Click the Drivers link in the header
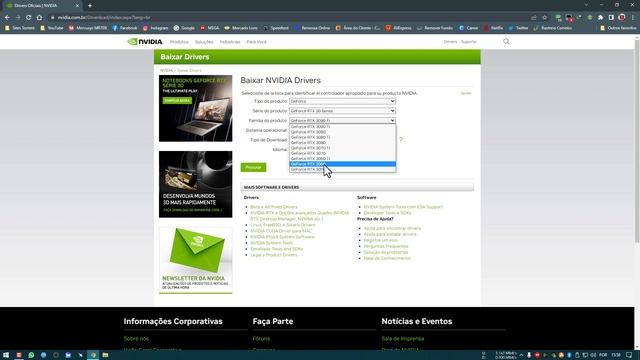 [450, 42]
